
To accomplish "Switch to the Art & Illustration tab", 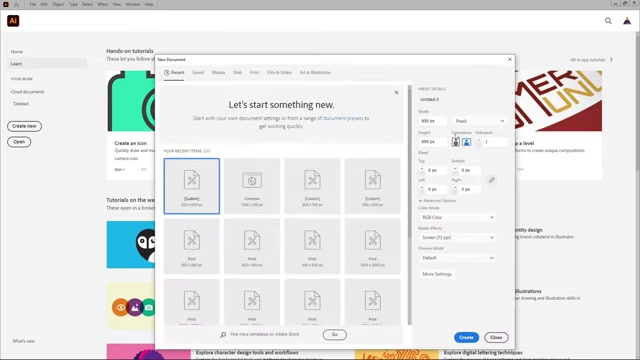I will (x=315, y=73).
